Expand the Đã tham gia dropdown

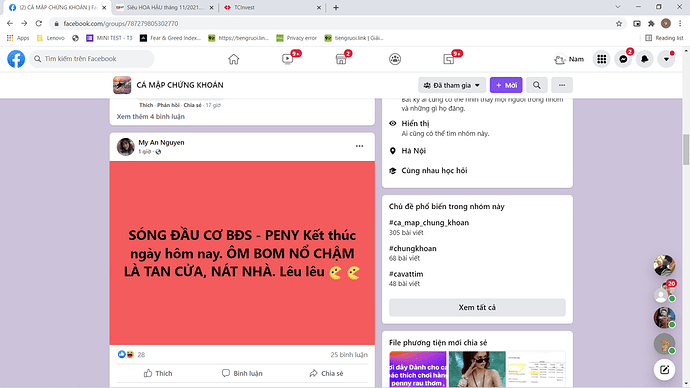451,85
